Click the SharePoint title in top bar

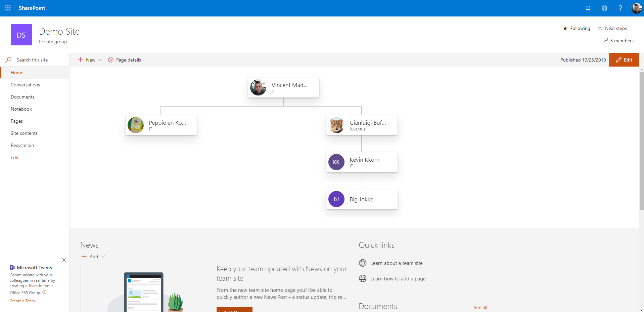pos(32,8)
